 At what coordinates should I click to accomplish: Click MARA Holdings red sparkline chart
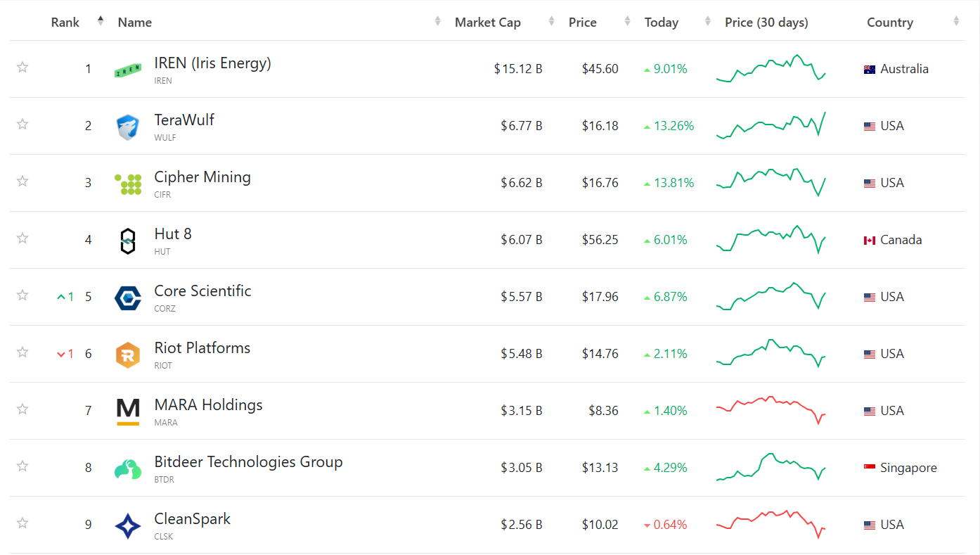pyautogui.click(x=771, y=410)
